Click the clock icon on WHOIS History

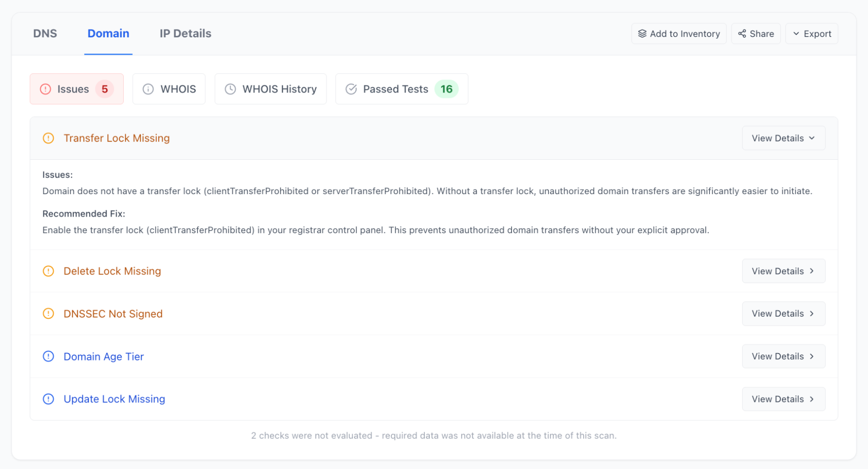230,89
